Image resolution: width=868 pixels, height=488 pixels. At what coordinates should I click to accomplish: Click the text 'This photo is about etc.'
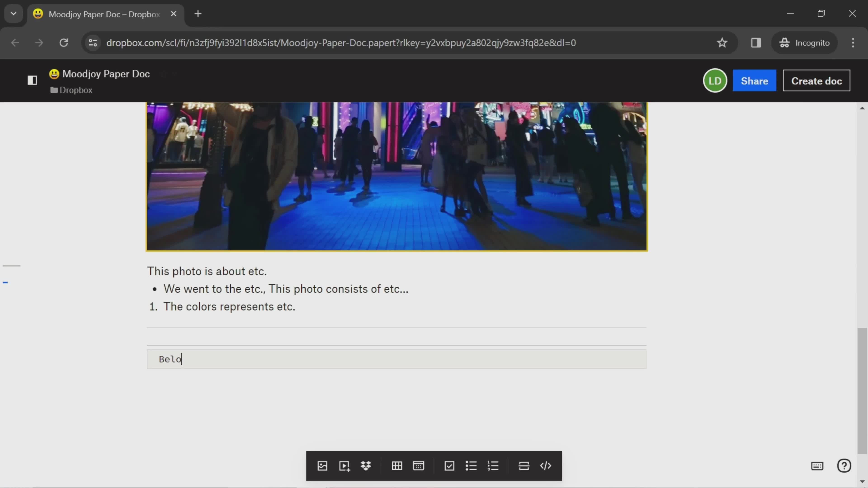[207, 271]
